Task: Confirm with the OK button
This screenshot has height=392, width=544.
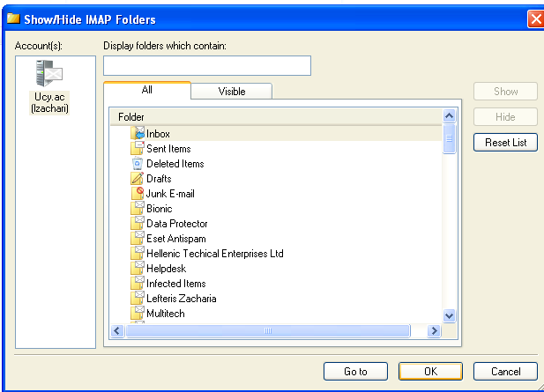Action: [430, 372]
